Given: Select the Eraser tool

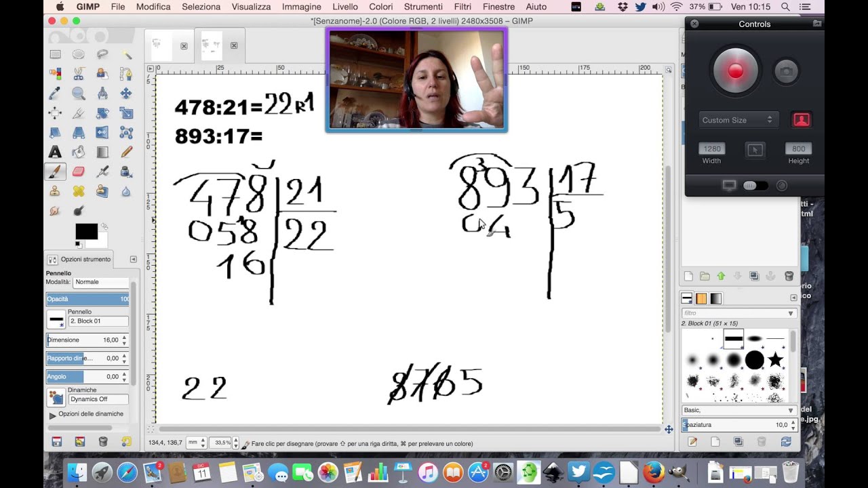Looking at the screenshot, I should click(x=79, y=171).
